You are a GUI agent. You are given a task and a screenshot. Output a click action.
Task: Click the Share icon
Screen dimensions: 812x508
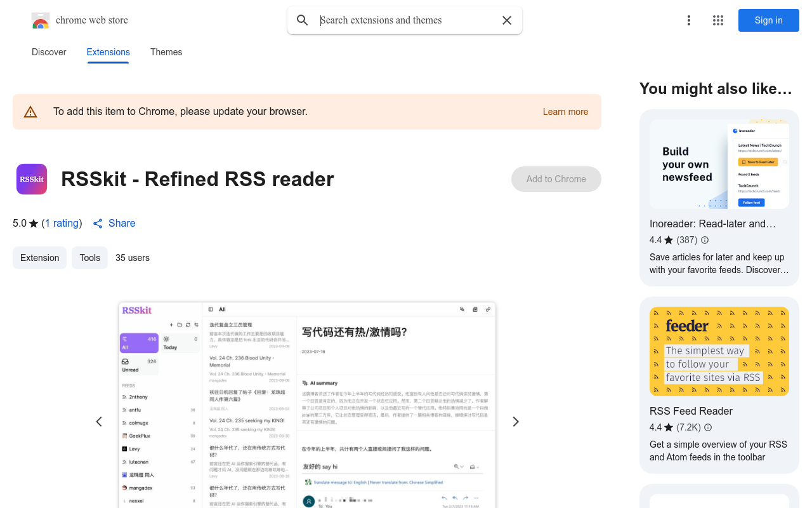pos(98,224)
